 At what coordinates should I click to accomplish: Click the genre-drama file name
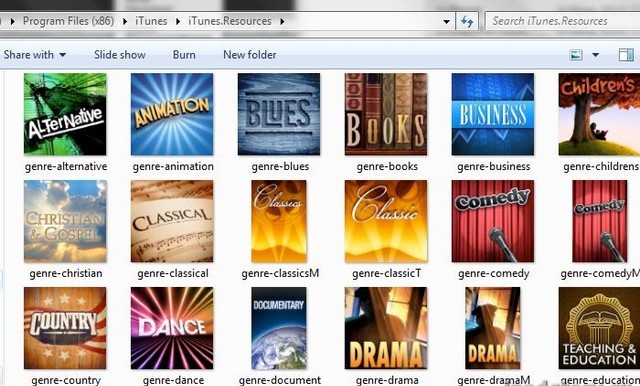387,380
